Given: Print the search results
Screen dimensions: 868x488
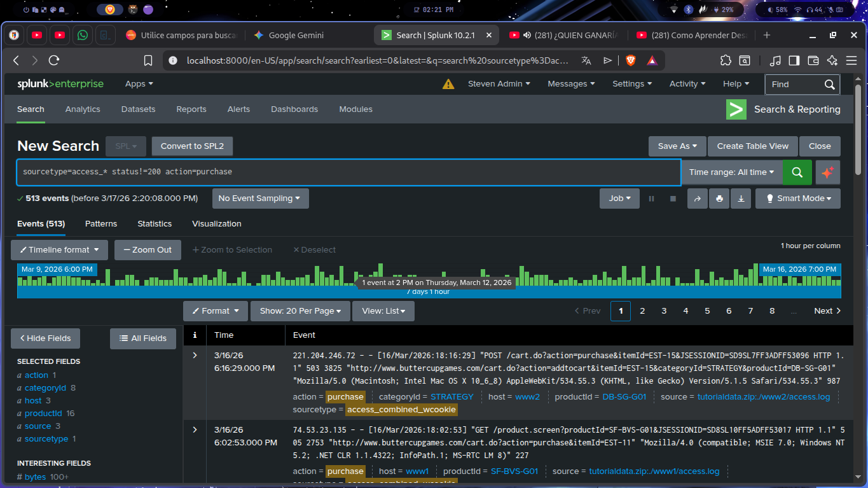Looking at the screenshot, I should click(719, 199).
